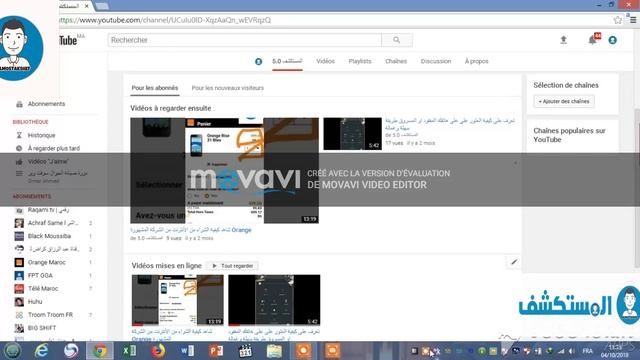The image size is (640, 360).
Task: Launch Firefox from the taskbar
Action: pyautogui.click(x=158, y=351)
